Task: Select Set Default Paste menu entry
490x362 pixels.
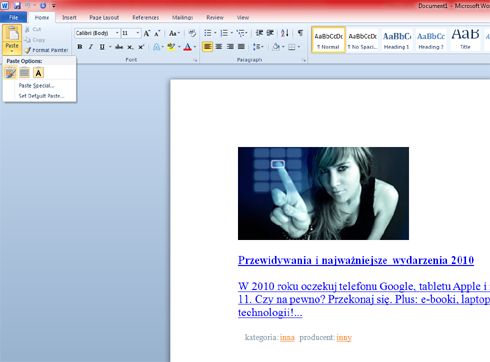Action: [x=41, y=96]
